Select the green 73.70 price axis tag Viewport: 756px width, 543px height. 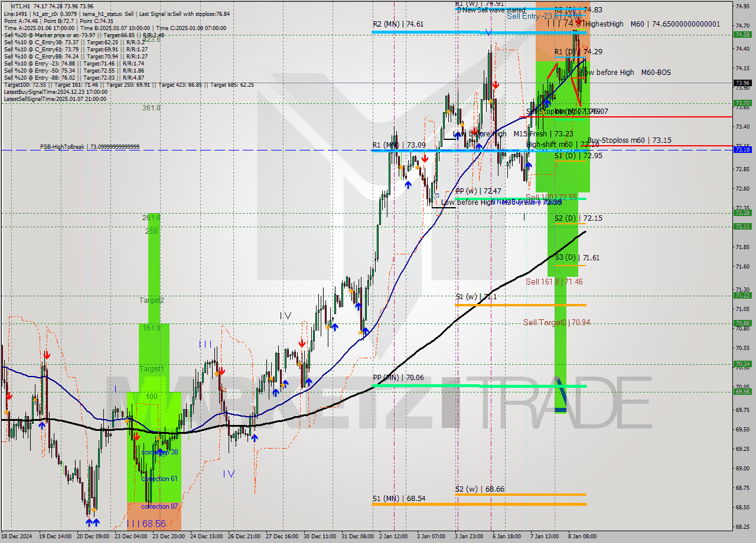click(x=742, y=103)
